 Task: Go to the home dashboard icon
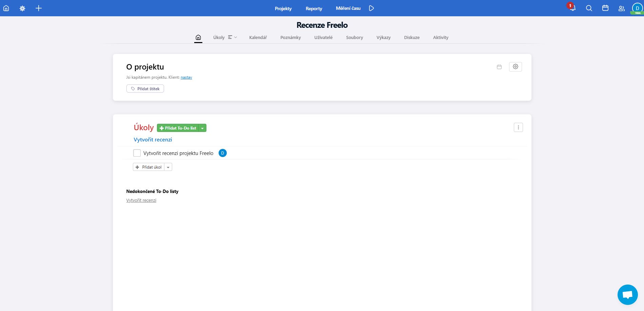[6, 8]
